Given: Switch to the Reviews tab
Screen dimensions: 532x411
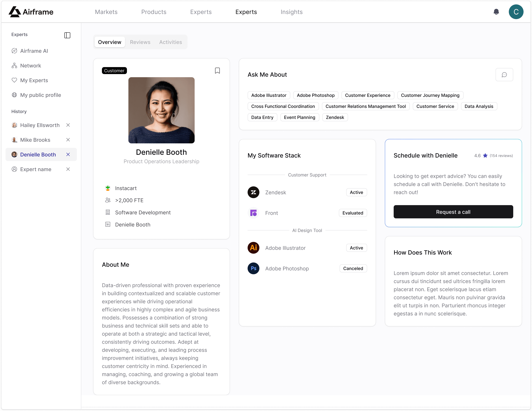Looking at the screenshot, I should 140,42.
